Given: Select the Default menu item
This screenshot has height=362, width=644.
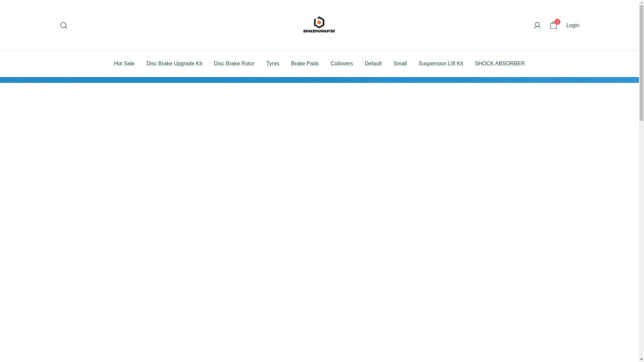Looking at the screenshot, I should 373,64.
